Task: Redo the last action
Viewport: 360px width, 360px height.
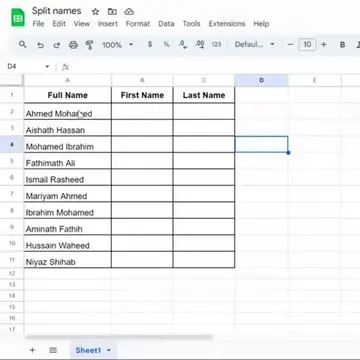Action: 57,45
